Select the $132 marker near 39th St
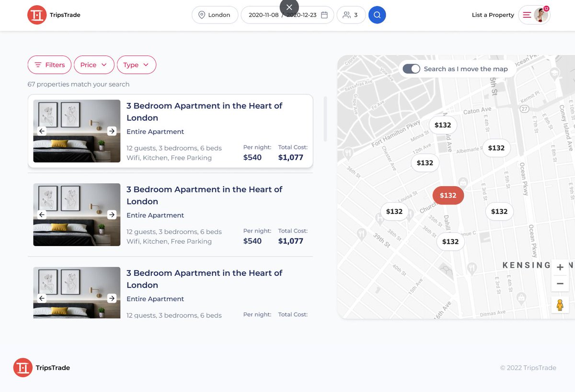The image size is (575, 392). (x=450, y=242)
